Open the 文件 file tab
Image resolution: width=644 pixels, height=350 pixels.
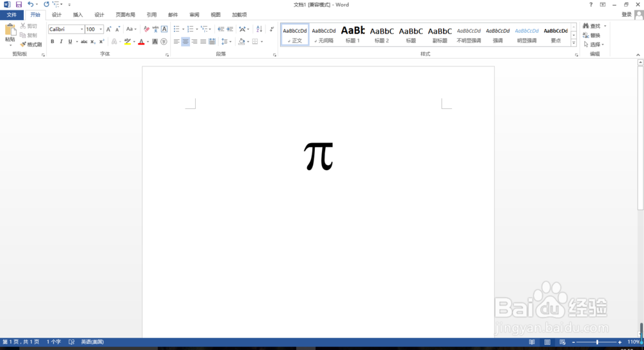[12, 15]
